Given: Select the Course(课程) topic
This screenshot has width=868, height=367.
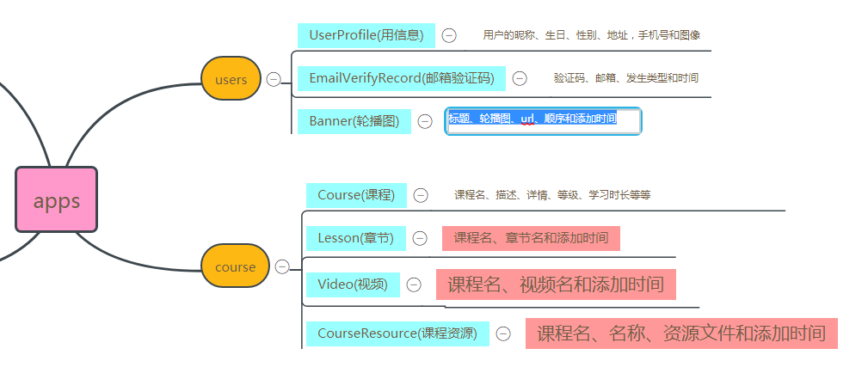Looking at the screenshot, I should (356, 195).
